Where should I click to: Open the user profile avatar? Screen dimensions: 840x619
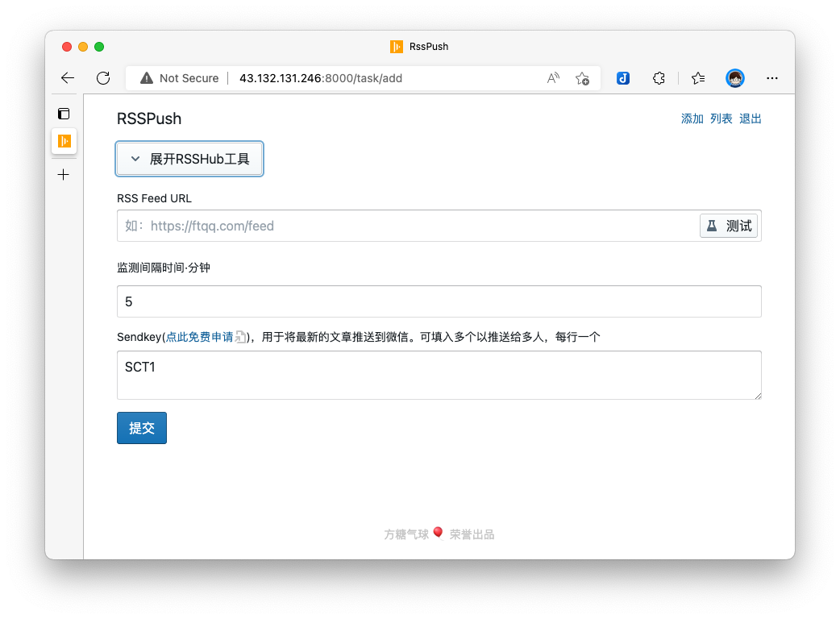click(x=735, y=78)
